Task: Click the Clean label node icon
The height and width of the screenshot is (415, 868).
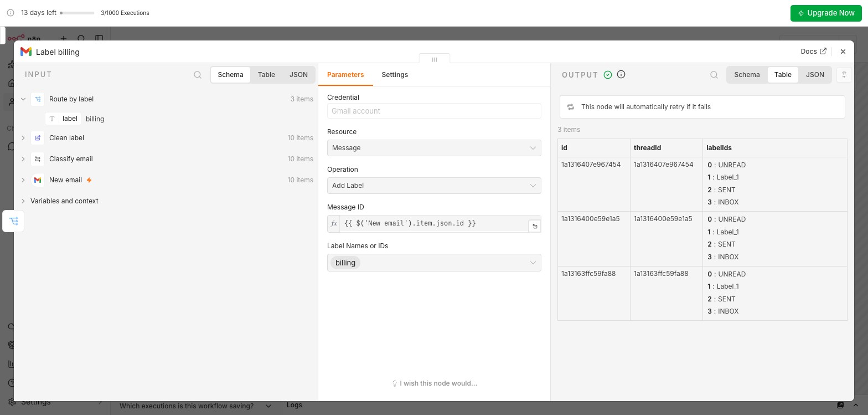Action: pos(38,138)
